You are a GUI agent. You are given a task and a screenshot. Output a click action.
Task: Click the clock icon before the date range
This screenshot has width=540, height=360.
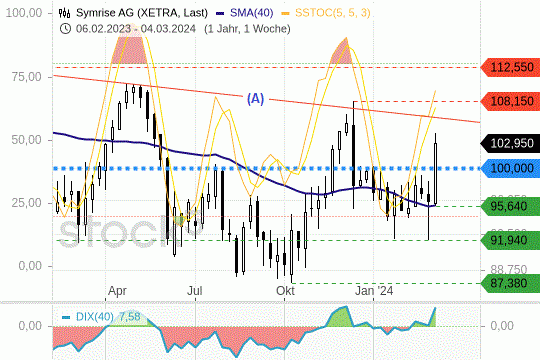tap(65, 28)
